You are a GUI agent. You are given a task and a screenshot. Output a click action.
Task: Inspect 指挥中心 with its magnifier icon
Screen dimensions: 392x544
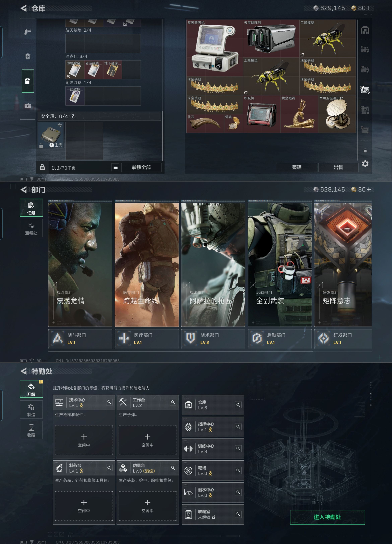238,427
